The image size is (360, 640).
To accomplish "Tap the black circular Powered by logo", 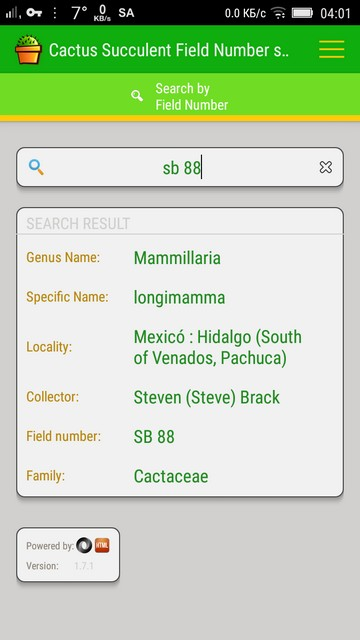I will click(x=84, y=546).
